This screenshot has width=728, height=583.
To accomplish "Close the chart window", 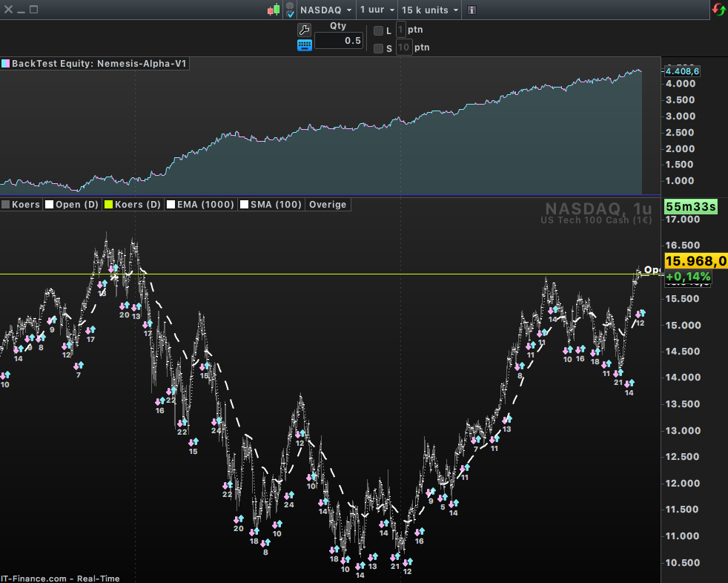I will (8, 10).
